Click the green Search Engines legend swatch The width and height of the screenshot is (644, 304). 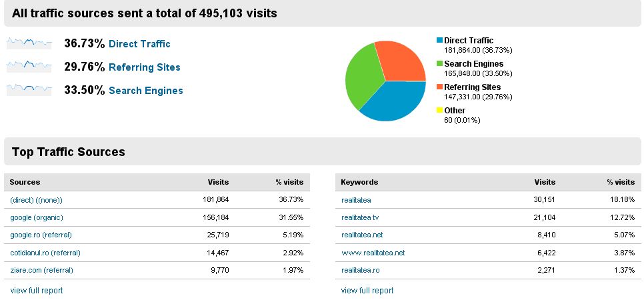(439, 64)
